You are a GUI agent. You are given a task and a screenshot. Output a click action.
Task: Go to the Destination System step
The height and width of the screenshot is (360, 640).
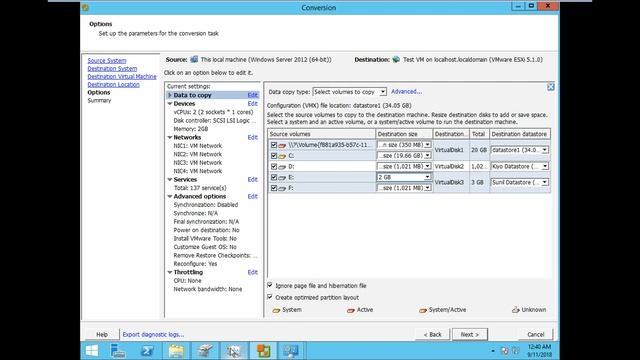click(x=112, y=69)
